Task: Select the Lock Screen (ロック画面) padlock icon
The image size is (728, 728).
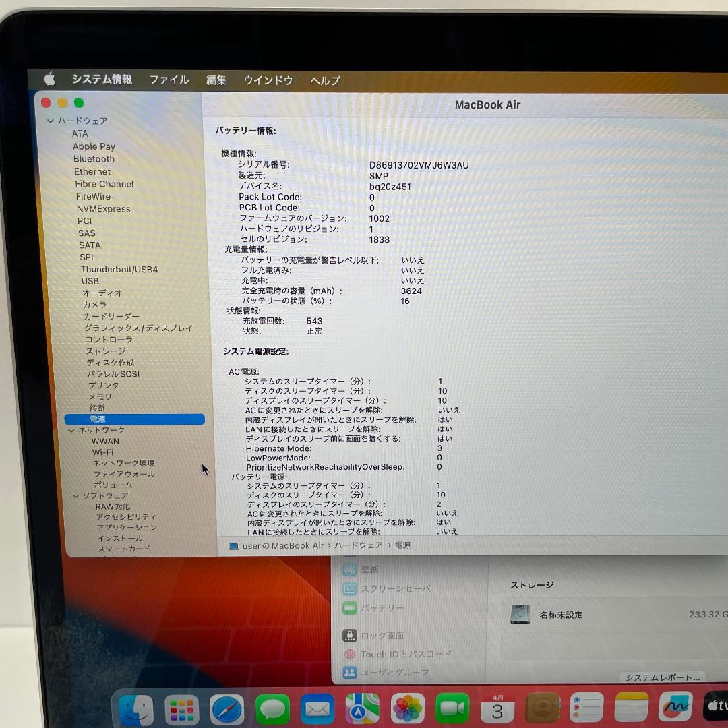Action: (351, 634)
